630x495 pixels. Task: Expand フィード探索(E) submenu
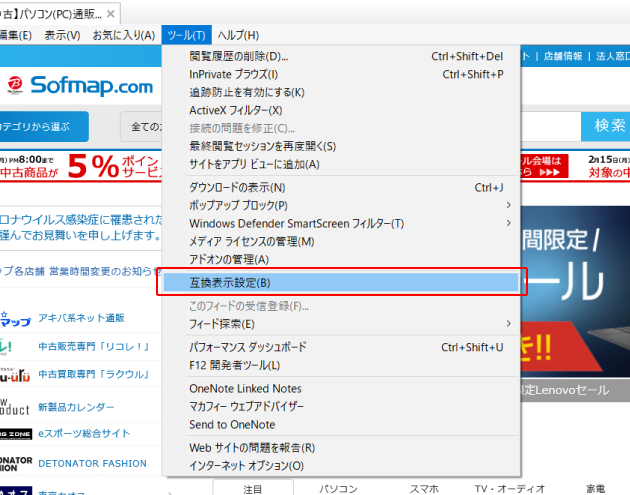[x=341, y=324]
